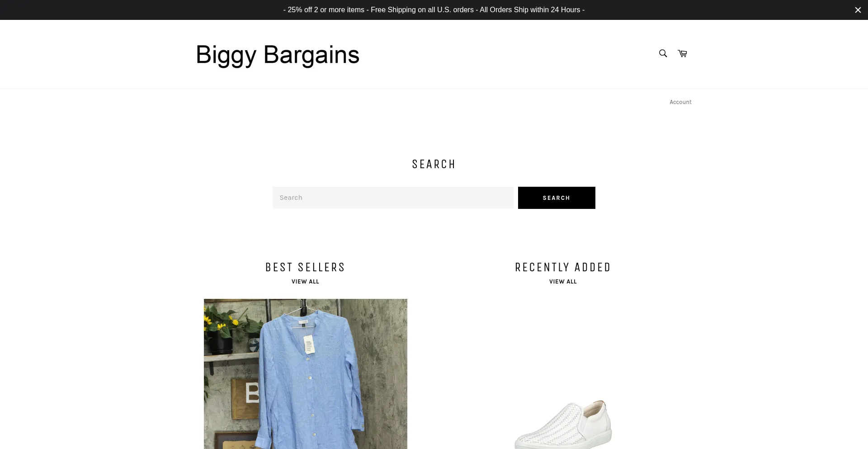Click All Orders Ship within 24 Hours text

point(530,10)
